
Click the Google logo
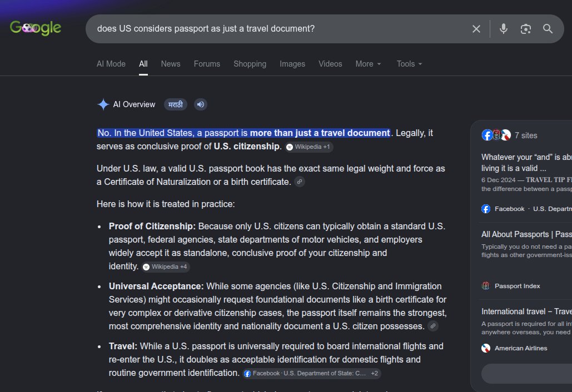(36, 28)
